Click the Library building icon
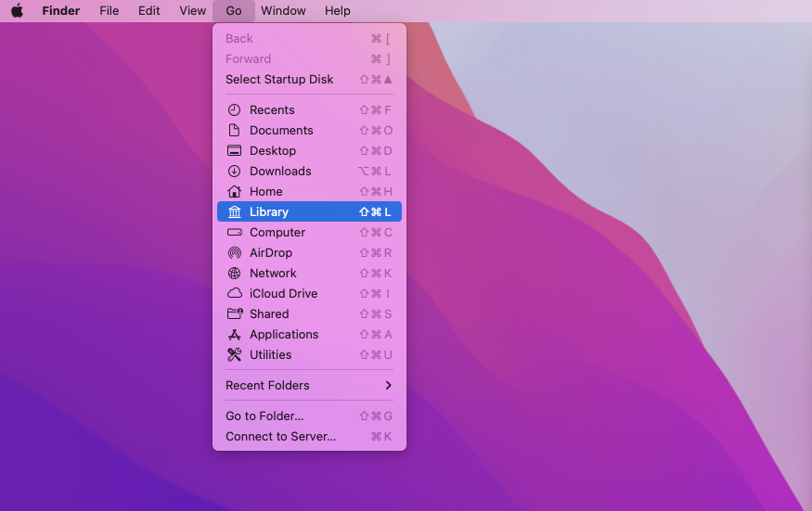The width and height of the screenshot is (812, 511). [x=234, y=211]
